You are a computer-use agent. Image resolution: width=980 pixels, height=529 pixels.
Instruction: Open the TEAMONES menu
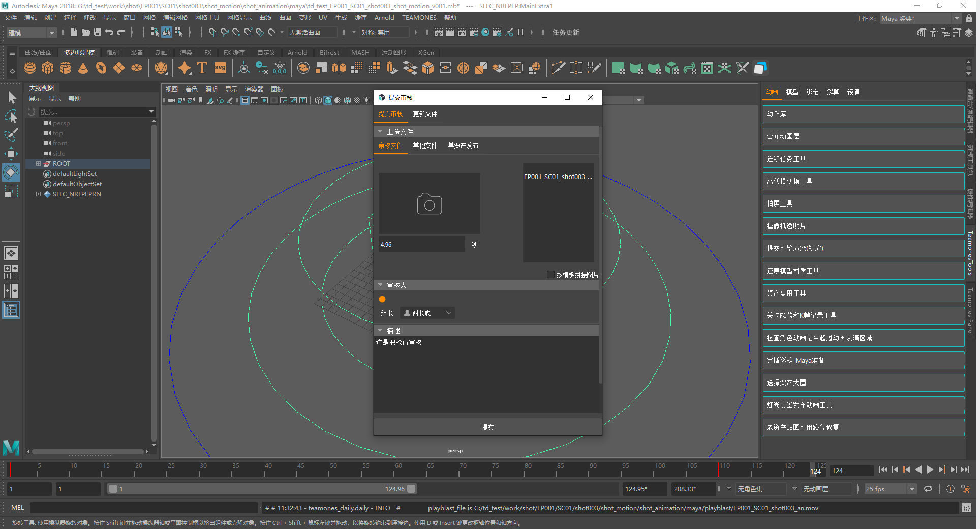point(419,18)
